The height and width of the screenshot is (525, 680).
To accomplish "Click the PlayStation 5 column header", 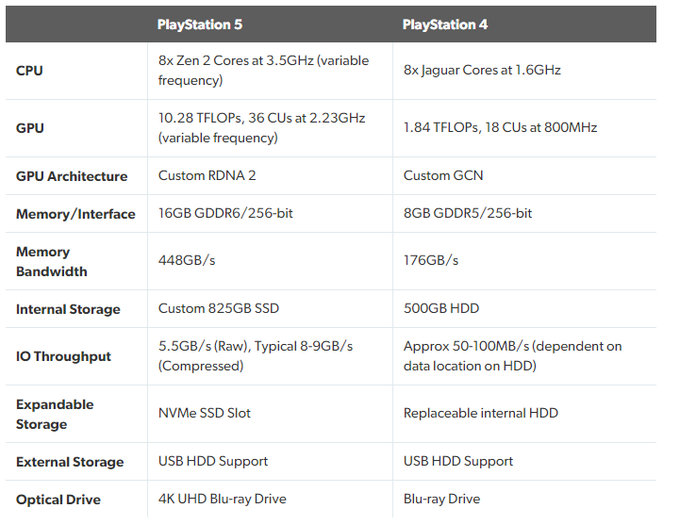I will 200,24.
